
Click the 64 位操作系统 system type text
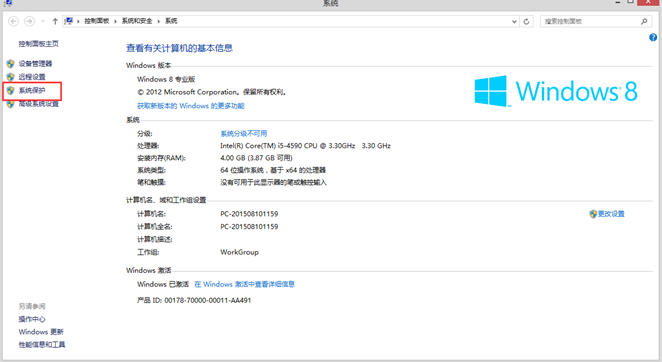tap(273, 170)
